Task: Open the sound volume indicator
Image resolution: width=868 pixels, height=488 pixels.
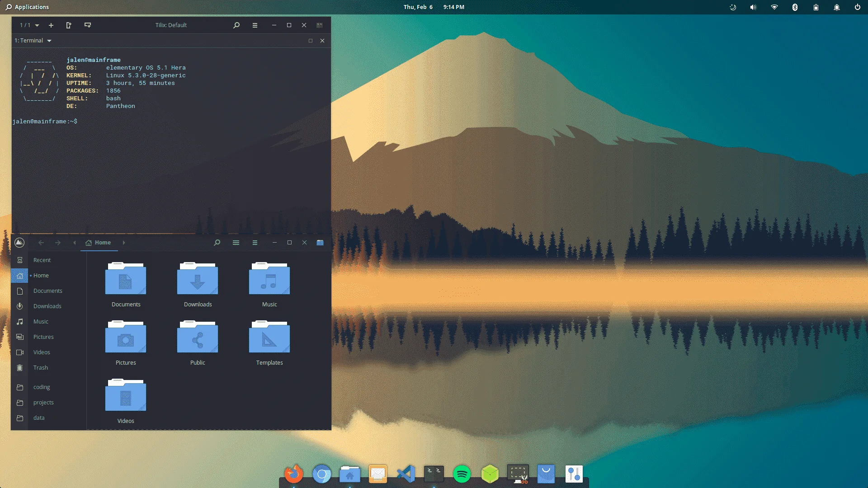Action: tap(753, 7)
